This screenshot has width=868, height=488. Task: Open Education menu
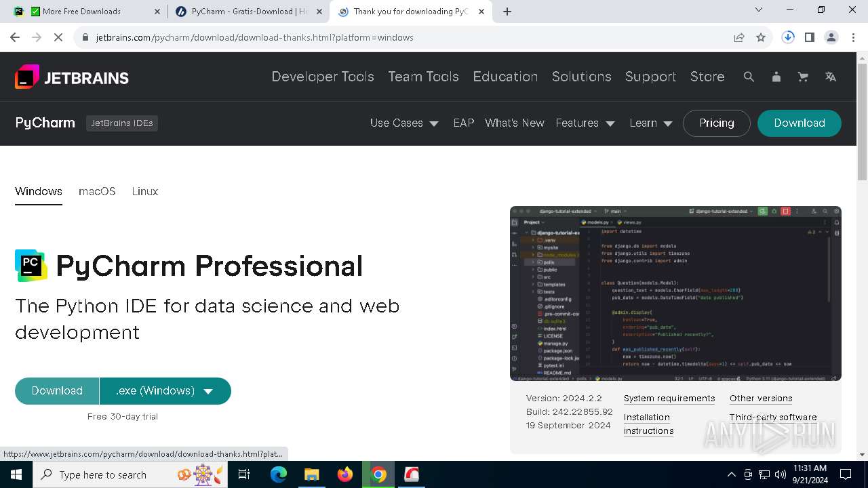[505, 77]
